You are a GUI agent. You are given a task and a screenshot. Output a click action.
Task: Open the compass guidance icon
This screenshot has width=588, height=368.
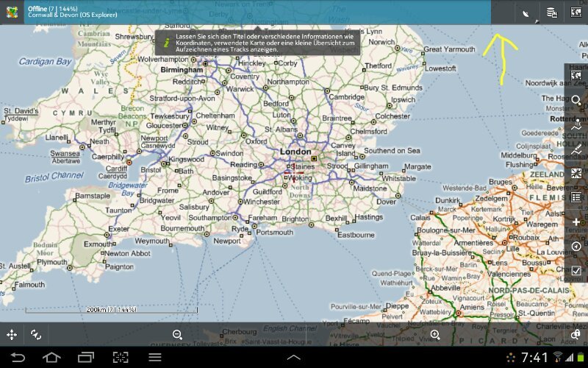[x=576, y=247]
